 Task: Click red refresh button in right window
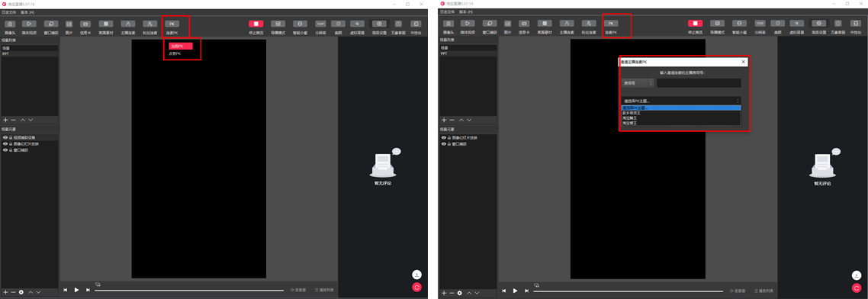pos(857,288)
